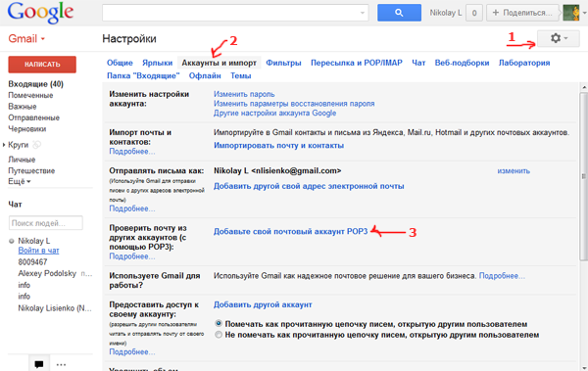The width and height of the screenshot is (588, 371).
Task: Click the Google logo
Action: point(40,13)
